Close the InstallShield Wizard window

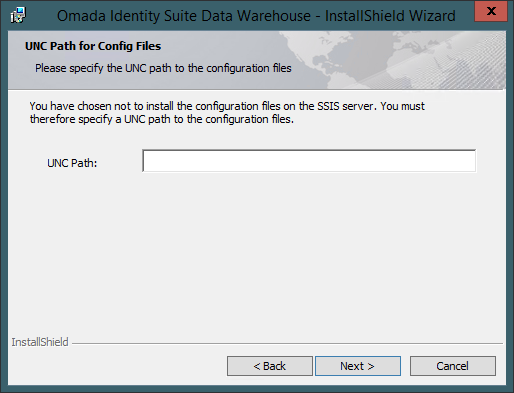point(491,11)
